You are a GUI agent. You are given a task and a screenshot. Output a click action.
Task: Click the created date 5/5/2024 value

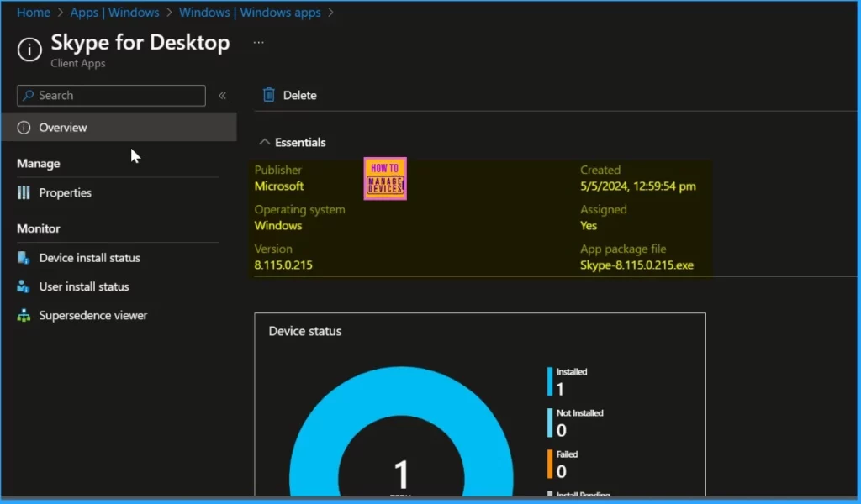tap(638, 186)
